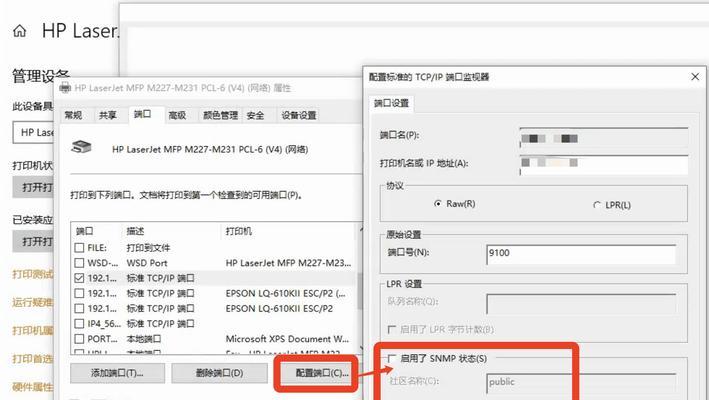
Task: Open the 颜色管理 tab
Action: (220, 115)
